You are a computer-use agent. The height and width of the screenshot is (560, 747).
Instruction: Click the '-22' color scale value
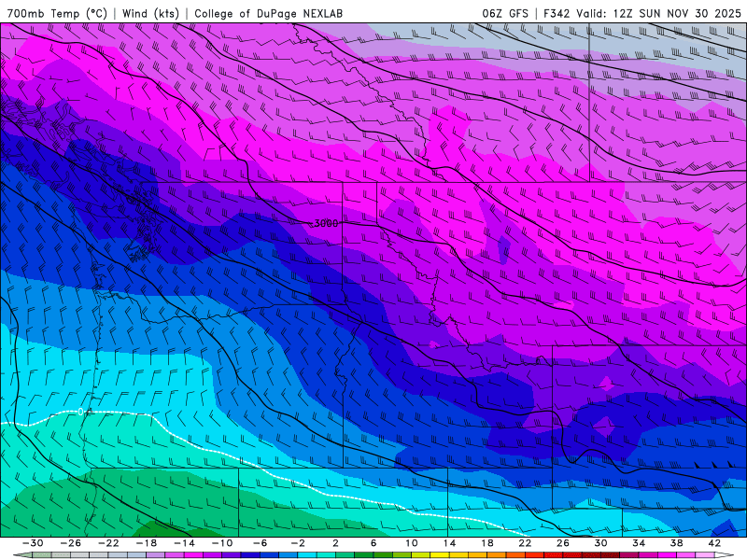[108, 543]
